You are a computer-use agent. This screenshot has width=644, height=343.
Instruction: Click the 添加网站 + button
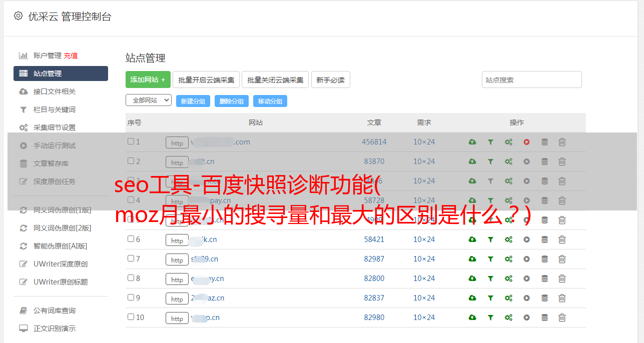(148, 79)
